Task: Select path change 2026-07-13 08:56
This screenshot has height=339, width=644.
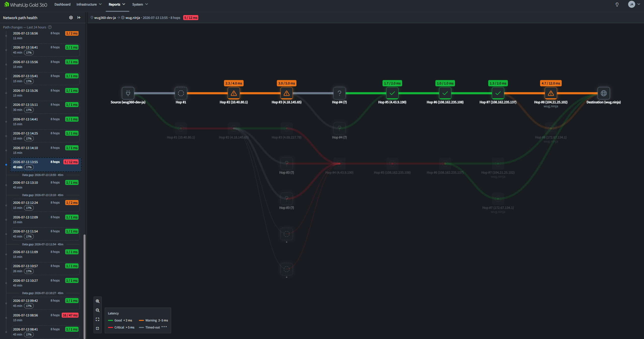Action: pyautogui.click(x=46, y=318)
